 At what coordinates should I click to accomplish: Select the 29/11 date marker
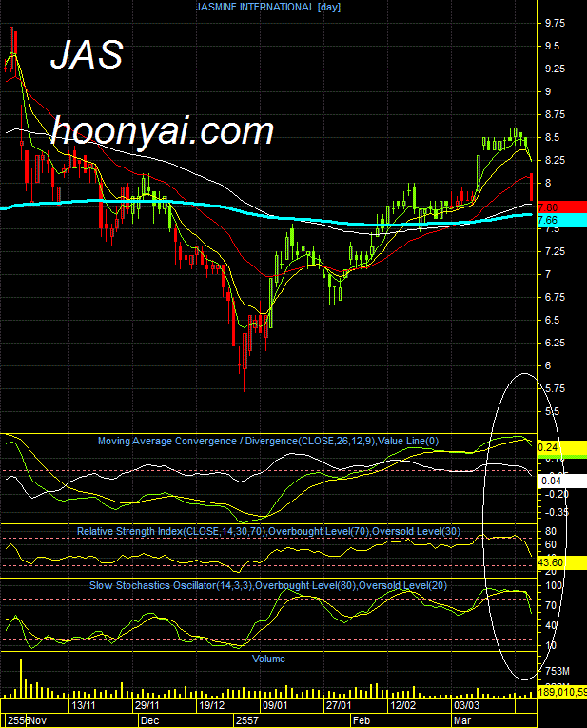pos(147,706)
